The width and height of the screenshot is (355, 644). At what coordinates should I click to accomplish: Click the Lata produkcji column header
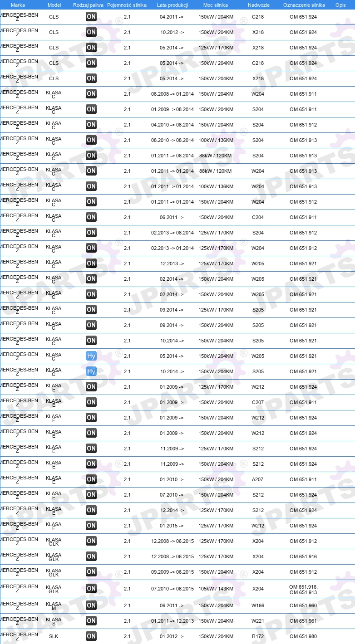[173, 5]
